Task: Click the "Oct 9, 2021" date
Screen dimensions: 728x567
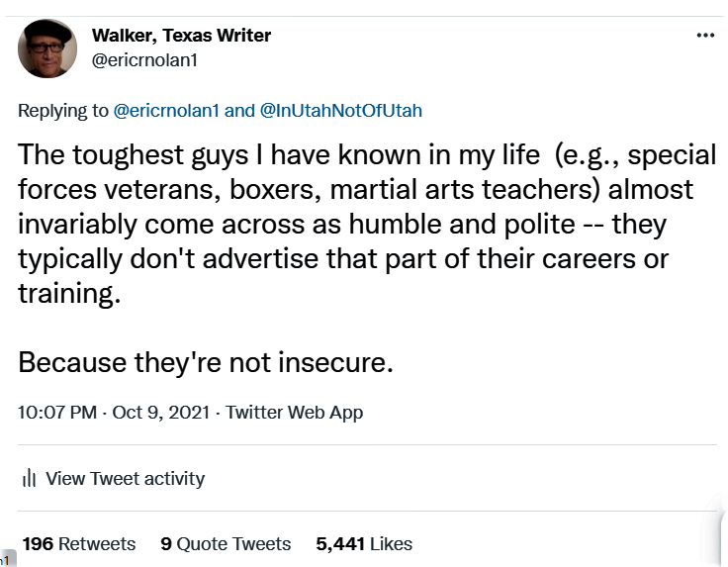Action: 160,413
